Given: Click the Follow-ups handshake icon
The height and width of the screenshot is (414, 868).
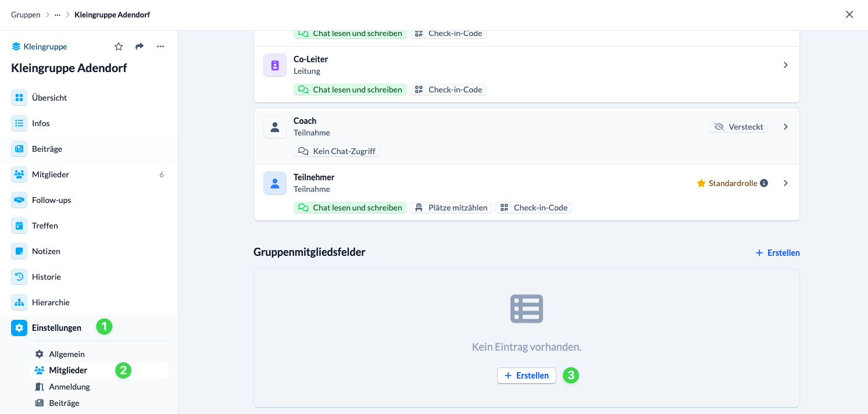Looking at the screenshot, I should (19, 200).
